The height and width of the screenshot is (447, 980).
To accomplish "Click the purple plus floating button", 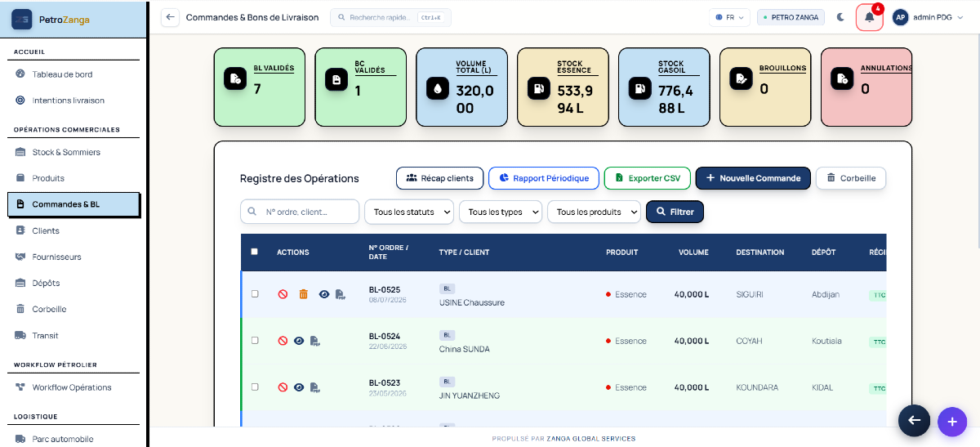I will [x=952, y=421].
